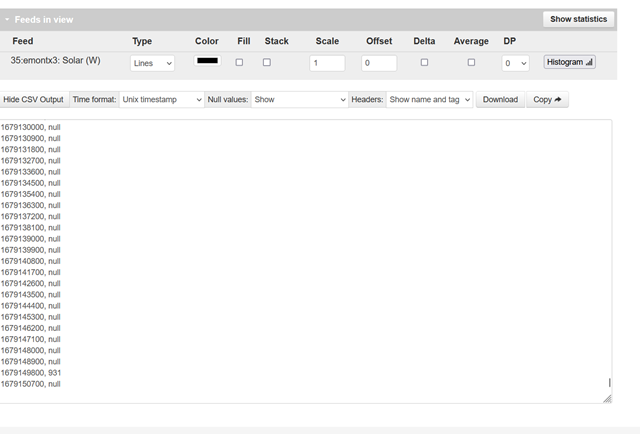Click row 1679130000, null in CSV
Screen dimensions: 640x434
31,127
